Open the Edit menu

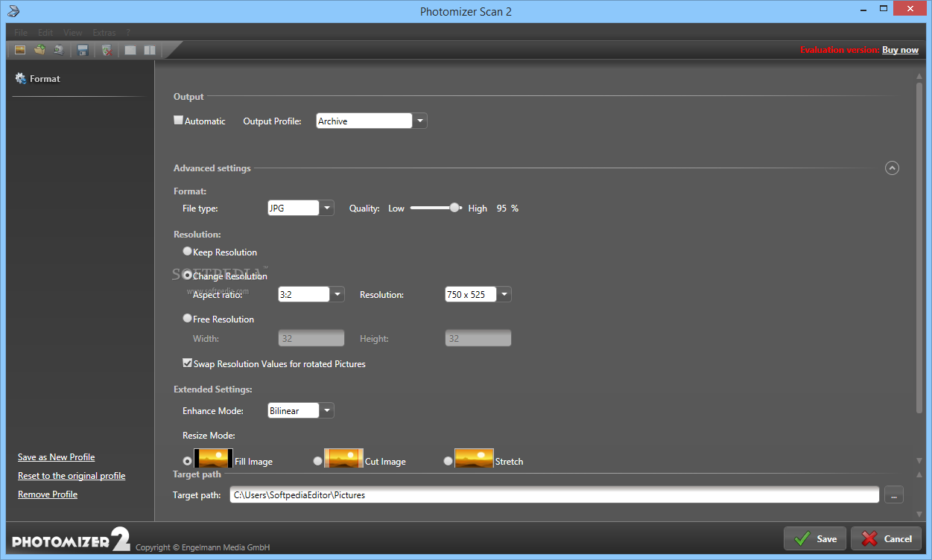45,33
